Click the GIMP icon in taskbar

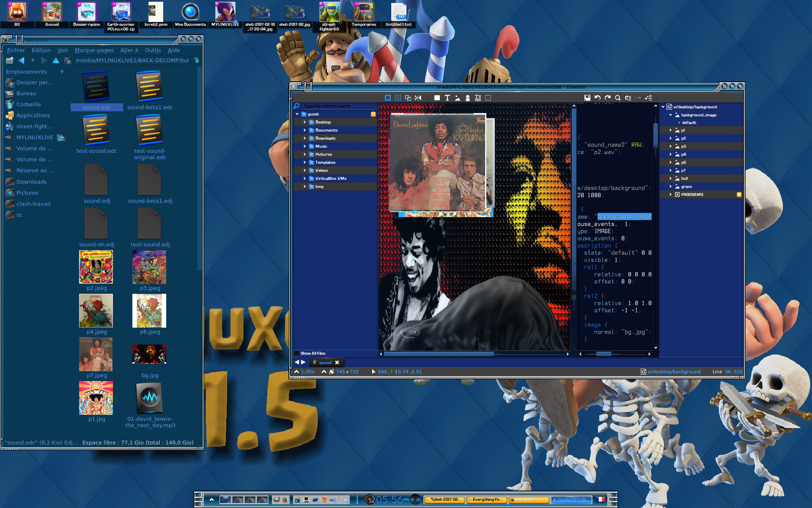point(276,500)
